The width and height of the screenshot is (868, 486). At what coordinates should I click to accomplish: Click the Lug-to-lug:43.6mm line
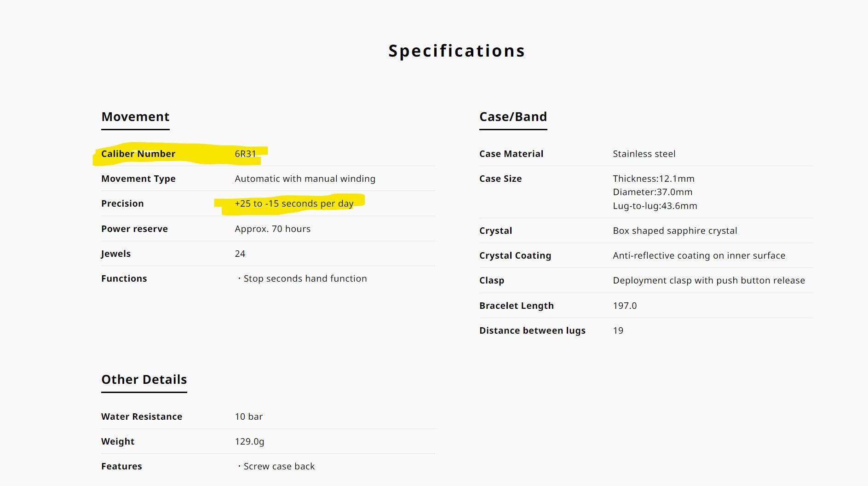655,206
